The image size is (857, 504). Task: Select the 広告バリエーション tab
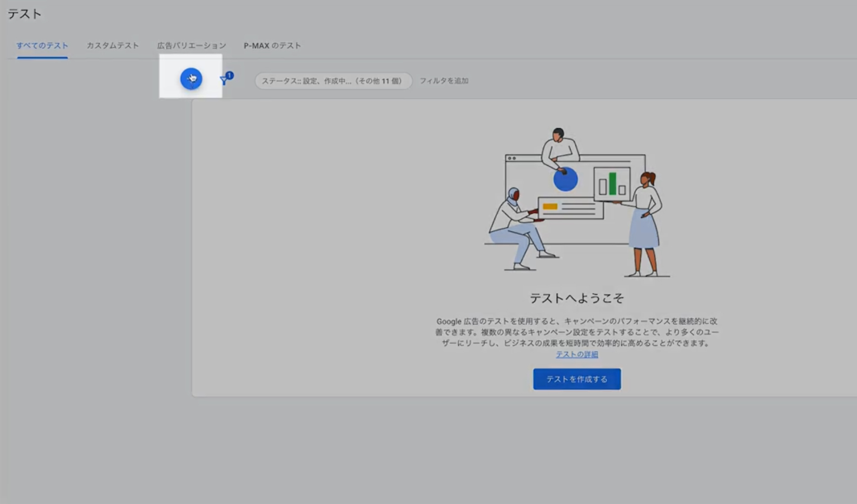coord(191,46)
